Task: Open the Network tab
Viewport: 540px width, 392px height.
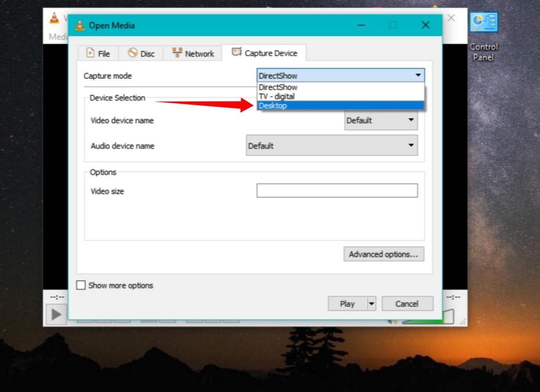Action: pyautogui.click(x=193, y=54)
